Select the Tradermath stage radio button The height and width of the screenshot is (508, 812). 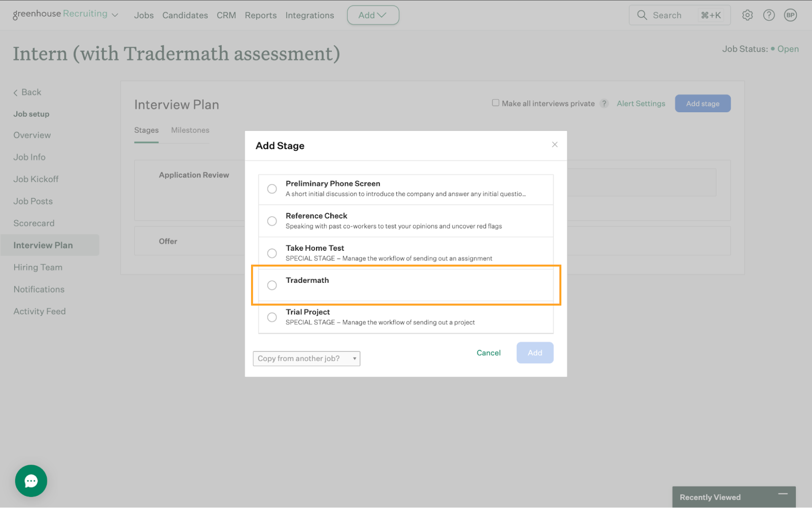coord(272,285)
